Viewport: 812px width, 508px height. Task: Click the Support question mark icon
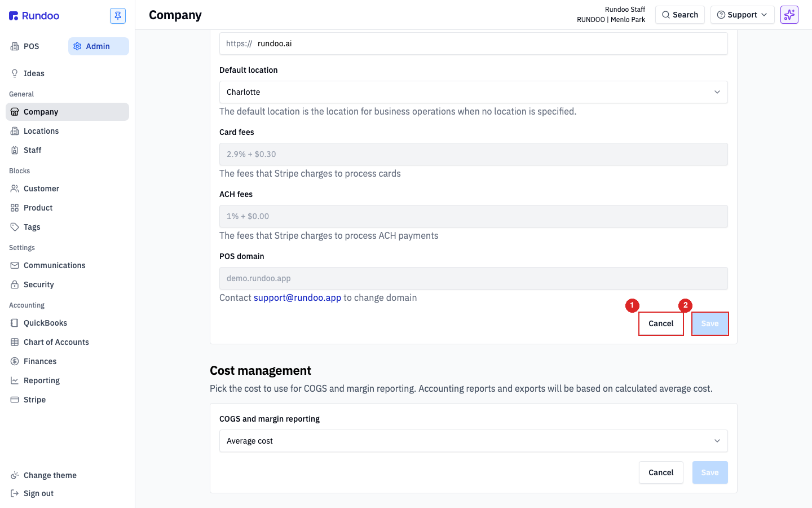(x=721, y=15)
